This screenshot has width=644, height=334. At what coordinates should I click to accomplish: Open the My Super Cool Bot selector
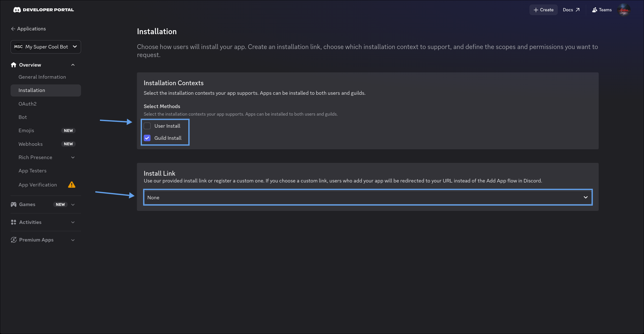(46, 47)
